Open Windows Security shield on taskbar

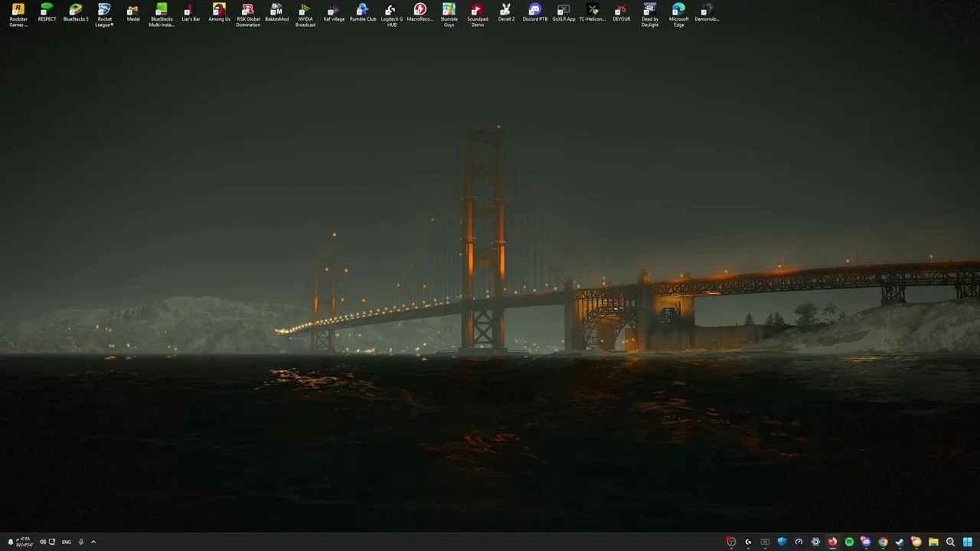(x=782, y=542)
